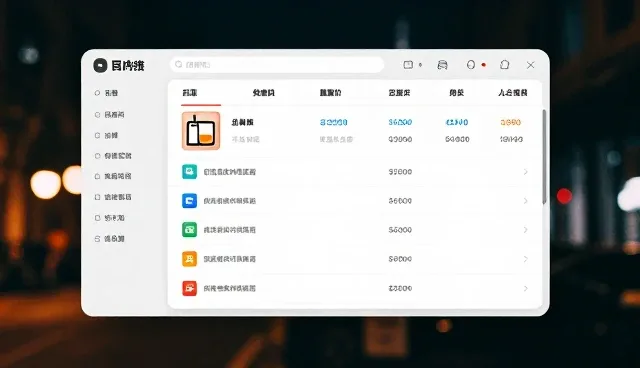
Task: Select the second sidebar menu item
Action: pyautogui.click(x=109, y=115)
